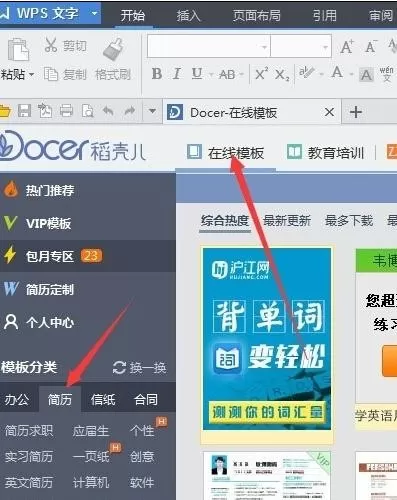Screen dimensions: 397x500
Task: Click the 简历求职 link
Action: [x=29, y=430]
